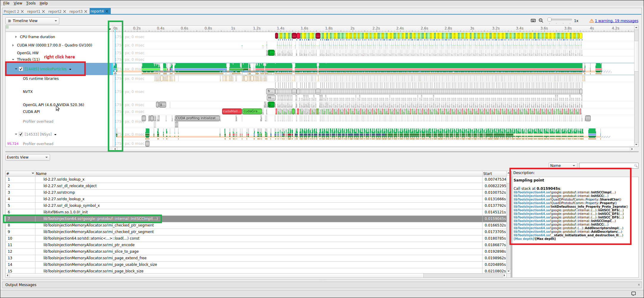Open the smokeParticles thread dropdown arrow

coord(70,69)
